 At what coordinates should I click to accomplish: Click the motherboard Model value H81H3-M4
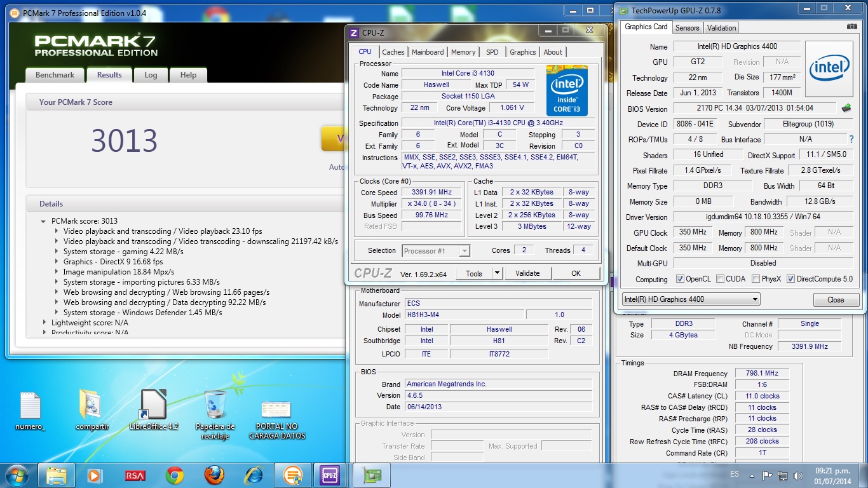pos(464,315)
